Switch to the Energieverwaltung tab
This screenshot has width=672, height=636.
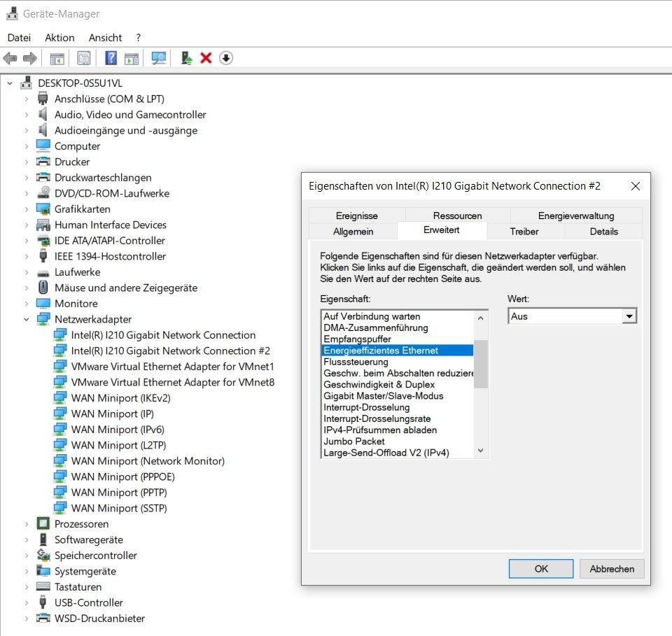576,215
